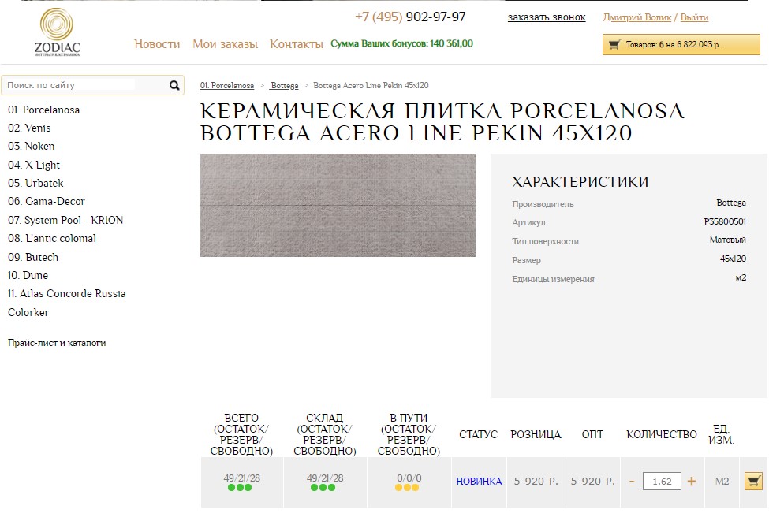
Task: Decrease quantity with minus button
Action: click(x=632, y=482)
